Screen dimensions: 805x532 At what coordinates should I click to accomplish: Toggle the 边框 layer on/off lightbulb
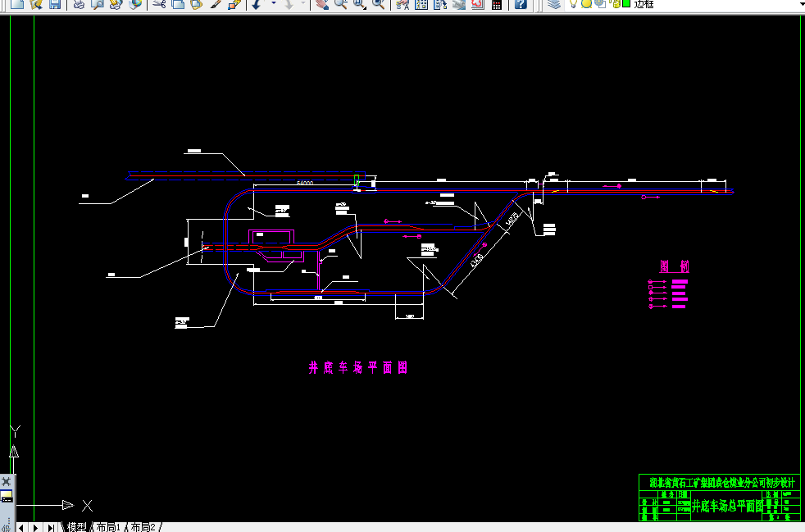coord(574,4)
